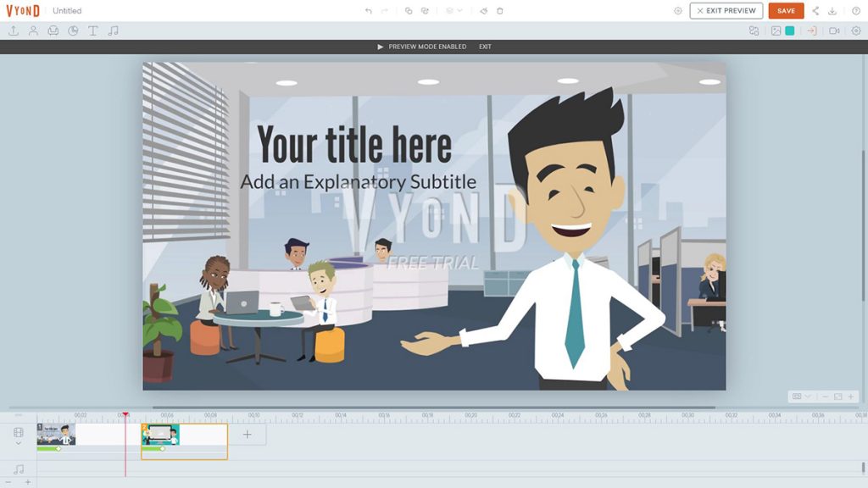The width and height of the screenshot is (868, 488).
Task: Open the Camera settings icon
Action: pyautogui.click(x=835, y=30)
